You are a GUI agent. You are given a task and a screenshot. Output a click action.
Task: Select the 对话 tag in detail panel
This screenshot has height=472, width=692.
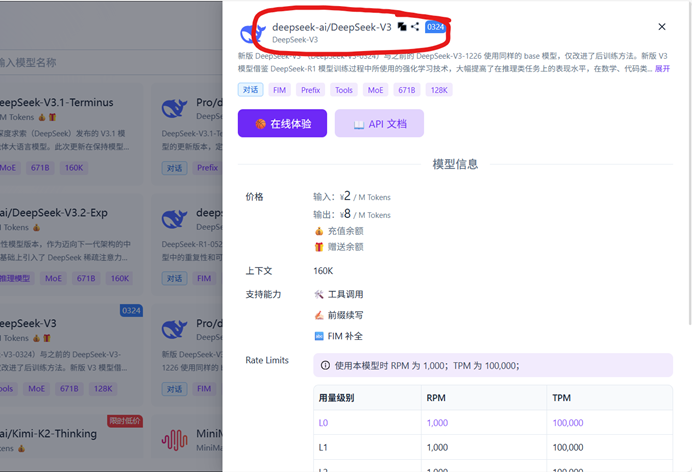[x=250, y=90]
